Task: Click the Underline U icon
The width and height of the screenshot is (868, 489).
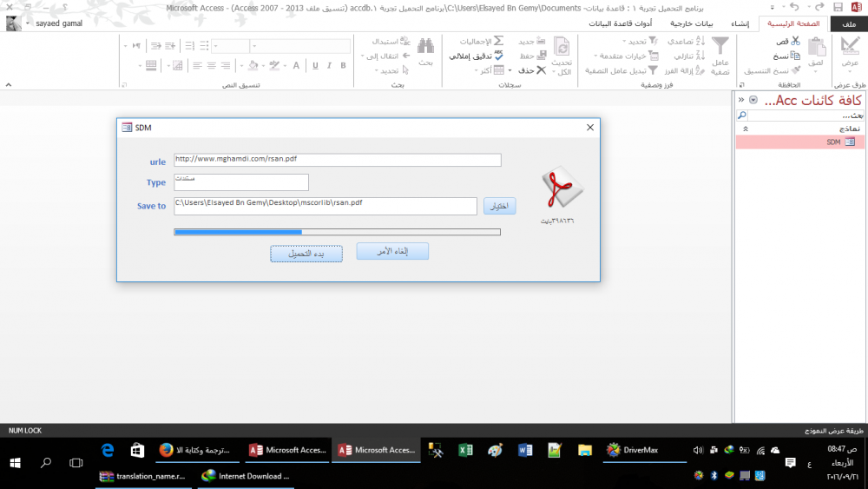Action: 315,65
